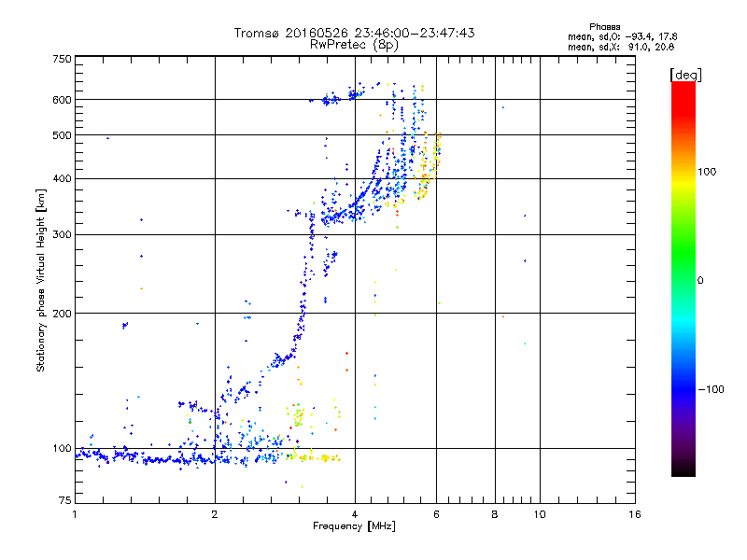Click the x-axis tick label '4'
This screenshot has height=560, width=747.
(x=355, y=514)
